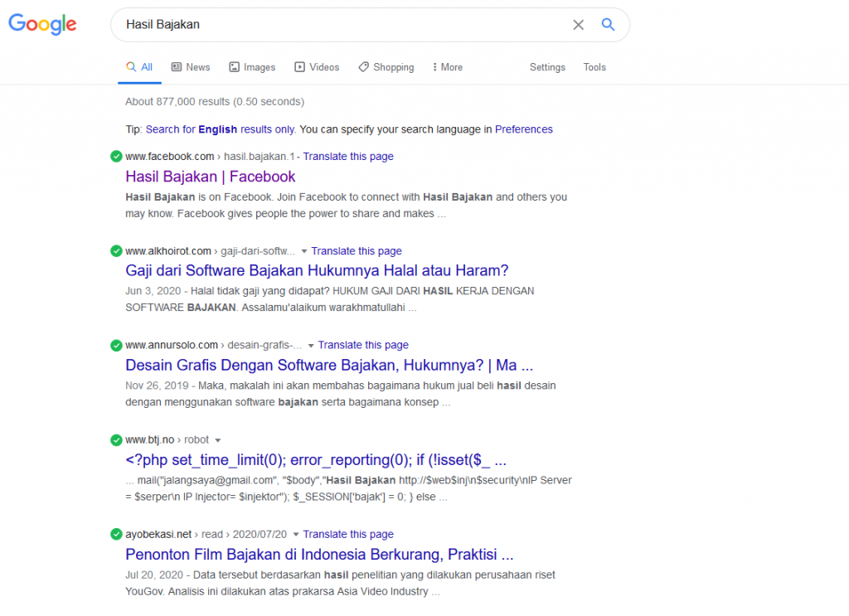Open the dropdown arrow next to btj.no robot
Image resolution: width=849 pixels, height=616 pixels.
[x=218, y=440]
